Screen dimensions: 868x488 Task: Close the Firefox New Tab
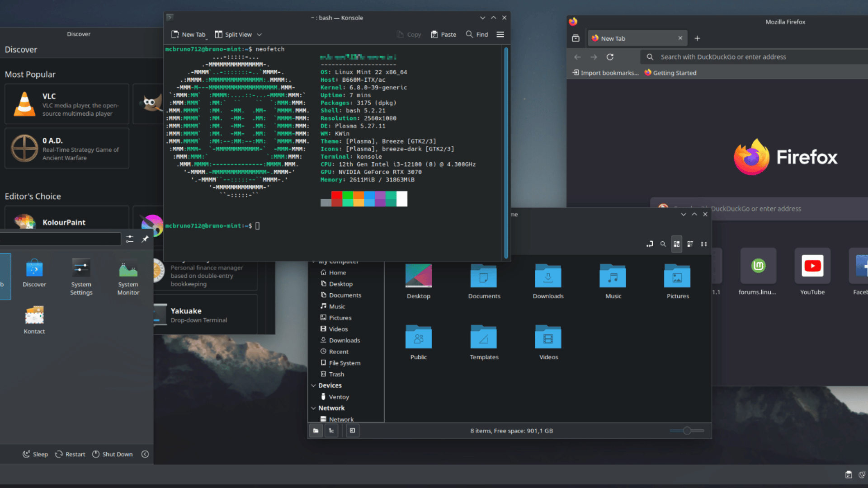coord(680,38)
